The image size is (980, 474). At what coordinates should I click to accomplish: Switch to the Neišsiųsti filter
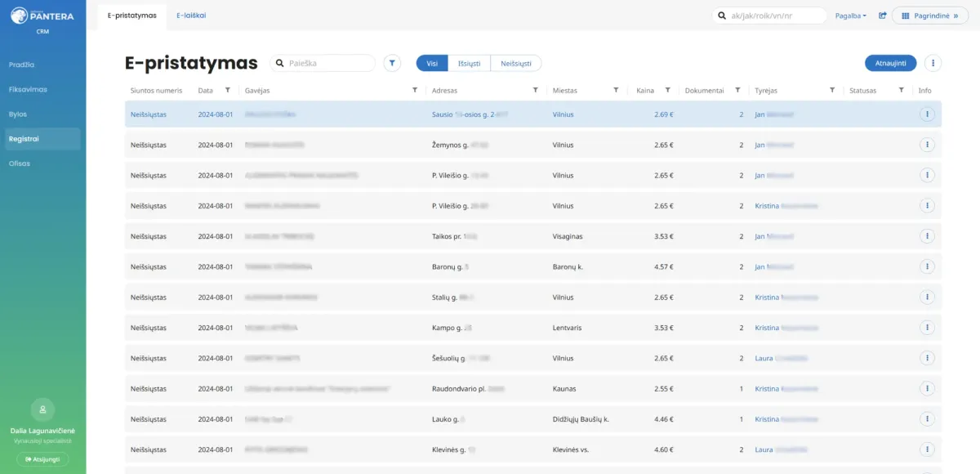click(x=516, y=63)
